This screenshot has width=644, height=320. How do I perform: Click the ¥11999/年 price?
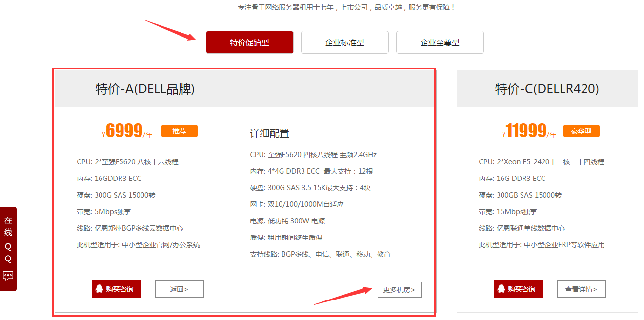(x=529, y=131)
